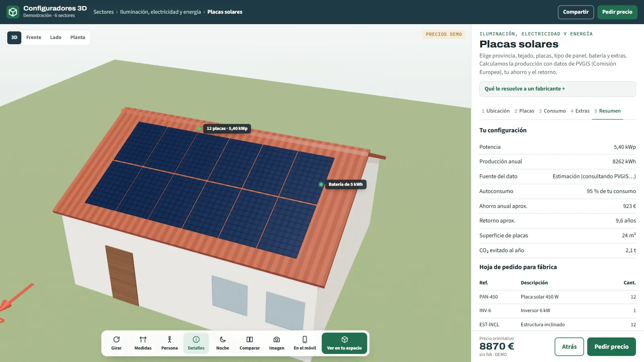Go to step 3 Consumo

point(552,111)
